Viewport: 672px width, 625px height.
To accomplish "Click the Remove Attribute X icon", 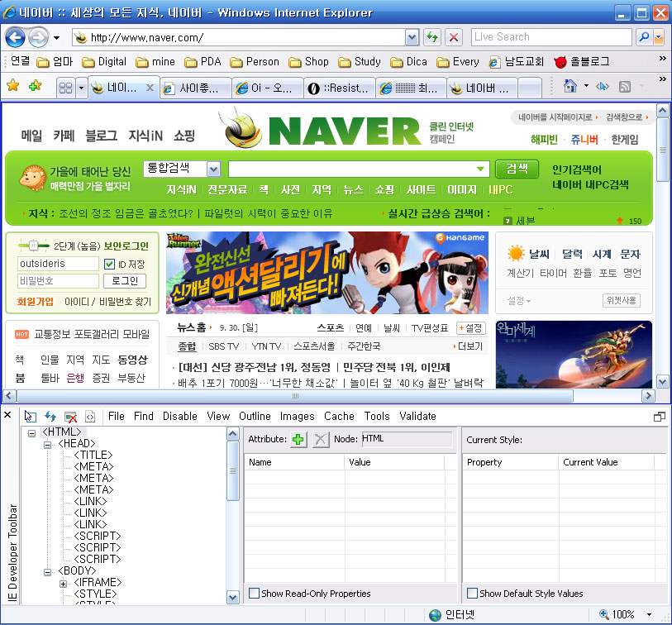I will pyautogui.click(x=320, y=439).
